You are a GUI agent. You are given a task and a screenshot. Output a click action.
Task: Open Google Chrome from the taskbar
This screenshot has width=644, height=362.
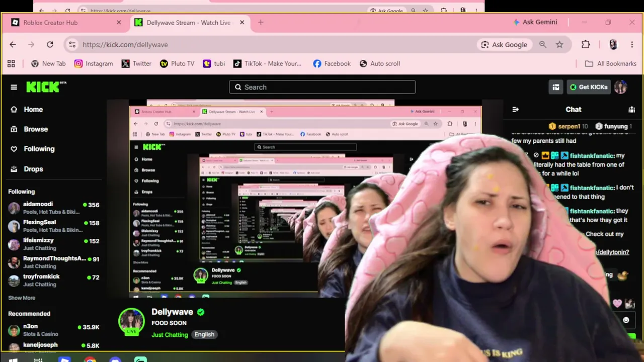pos(90,359)
